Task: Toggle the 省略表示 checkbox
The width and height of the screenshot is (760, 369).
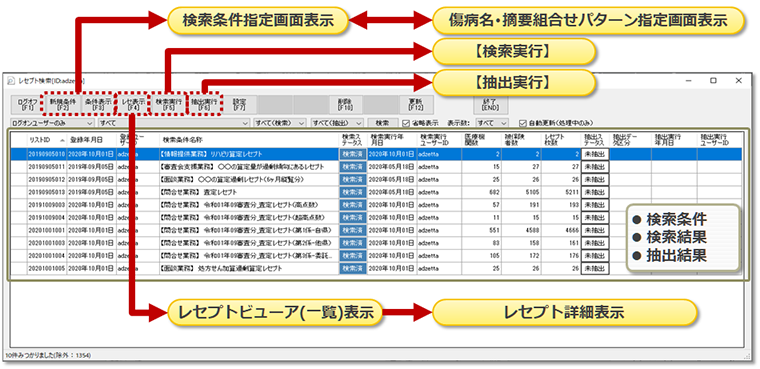Action: pyautogui.click(x=421, y=123)
